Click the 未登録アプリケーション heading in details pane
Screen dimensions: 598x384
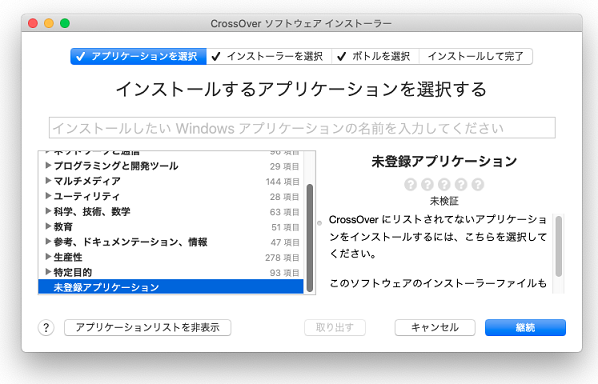444,161
